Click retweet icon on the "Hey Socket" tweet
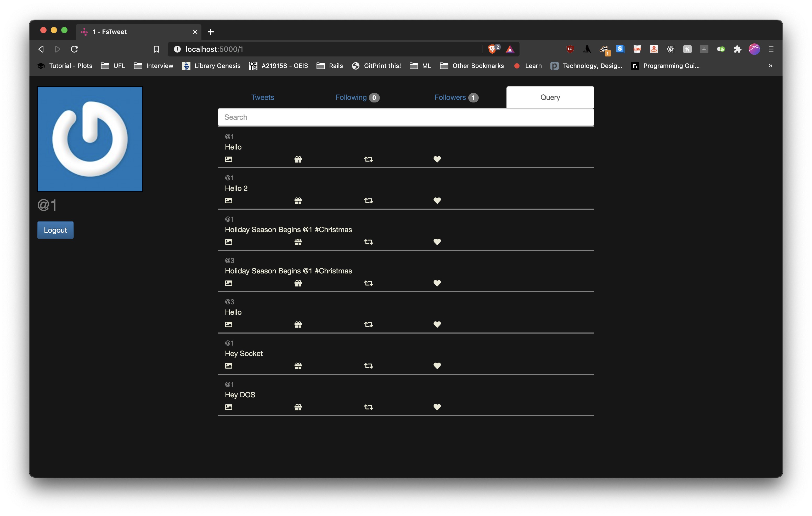This screenshot has height=516, width=812. click(x=368, y=366)
